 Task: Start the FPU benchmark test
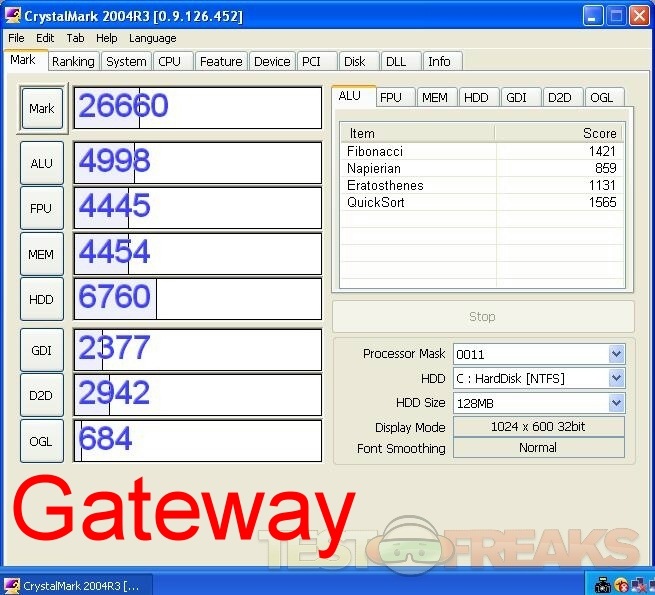click(41, 209)
